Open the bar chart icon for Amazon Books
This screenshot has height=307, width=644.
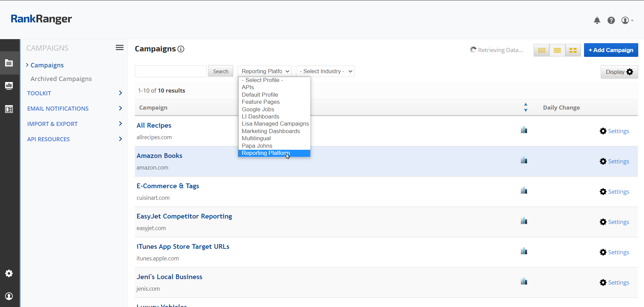pyautogui.click(x=524, y=160)
